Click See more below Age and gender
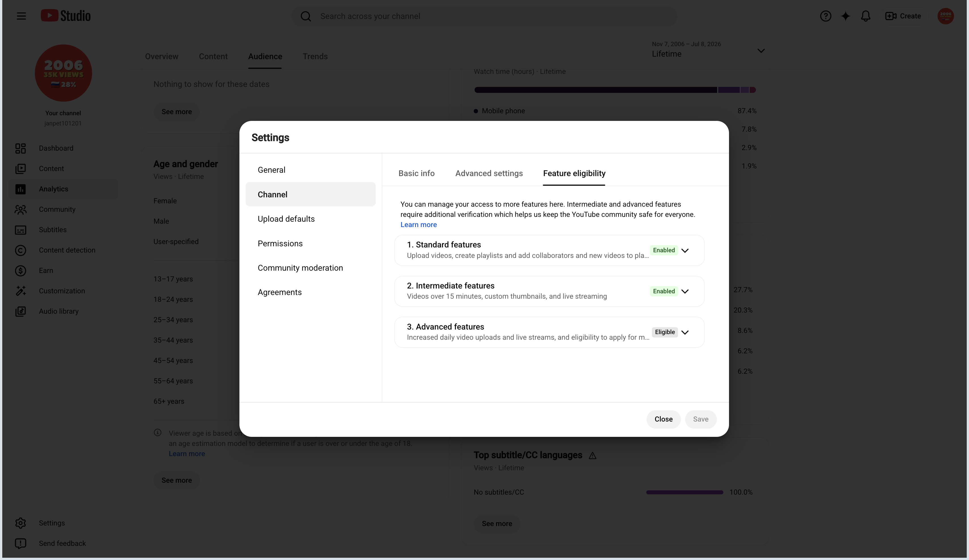The image size is (969, 560). (177, 480)
